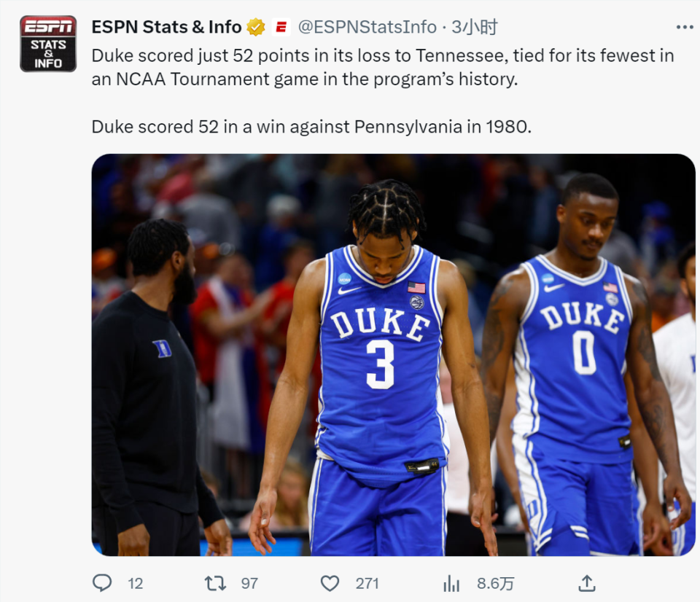Click the sentence about Pennsylvania in 1980
Image resolution: width=700 pixels, height=602 pixels.
pos(309,126)
